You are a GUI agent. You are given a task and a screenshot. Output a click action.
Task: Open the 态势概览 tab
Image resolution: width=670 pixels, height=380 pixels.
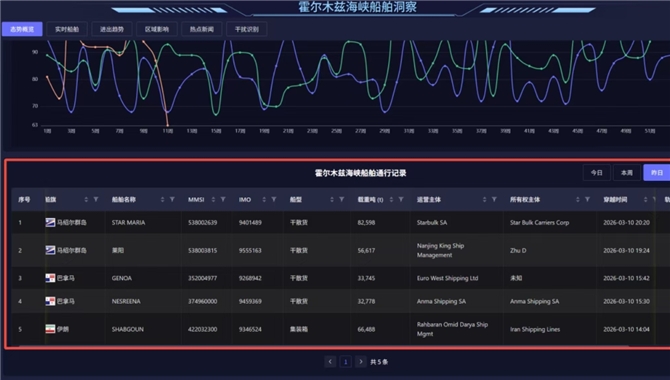pos(22,29)
